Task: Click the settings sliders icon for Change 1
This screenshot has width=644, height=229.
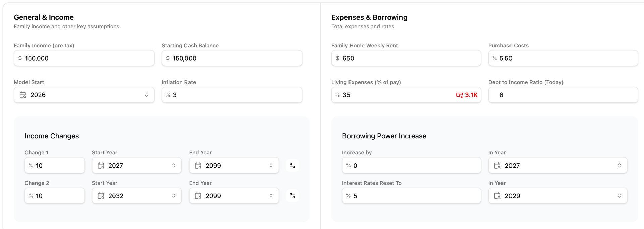Action: [x=292, y=165]
